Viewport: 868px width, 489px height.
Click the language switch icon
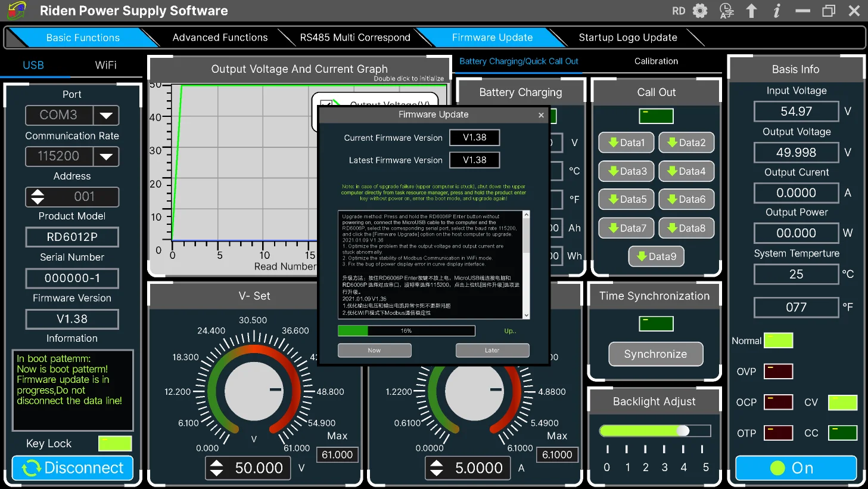pyautogui.click(x=726, y=11)
